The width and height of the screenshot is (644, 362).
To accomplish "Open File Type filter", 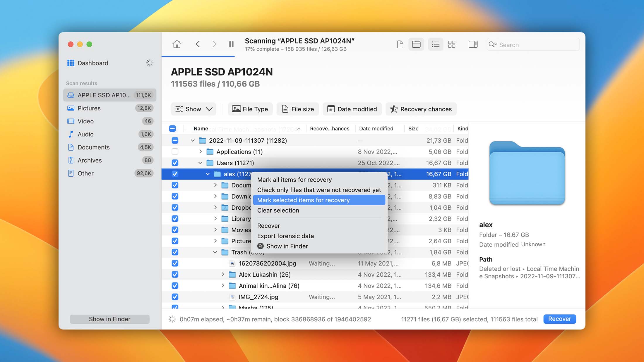I will click(x=250, y=109).
